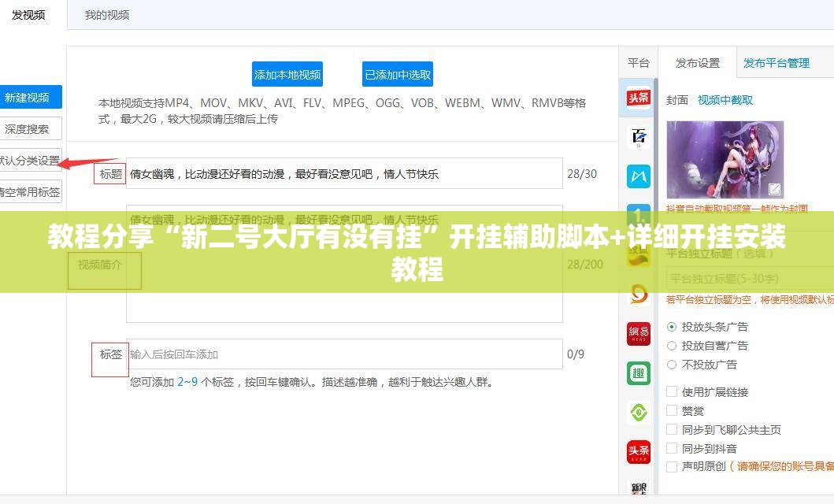This screenshot has width=834, height=504.
Task: Click the 已添加中选取 button
Action: 398,75
